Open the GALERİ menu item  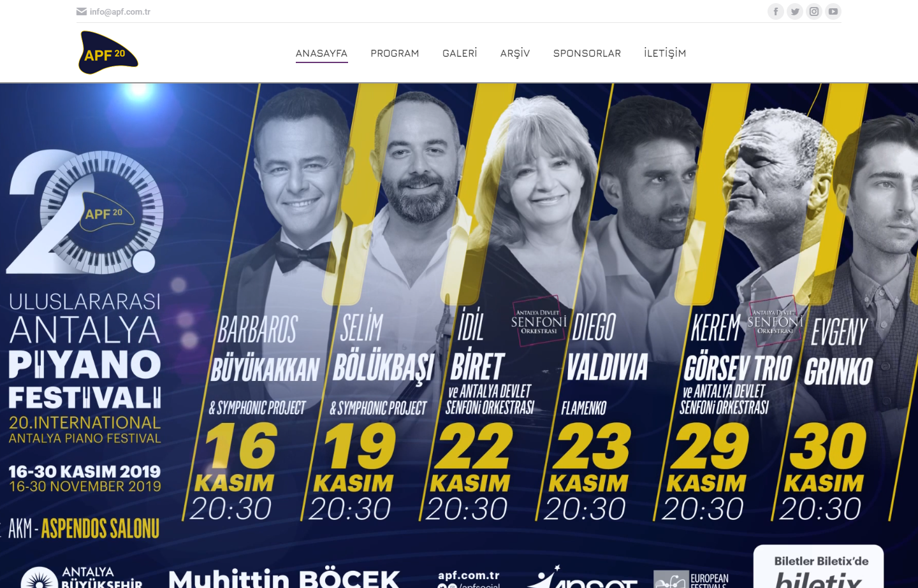click(460, 54)
